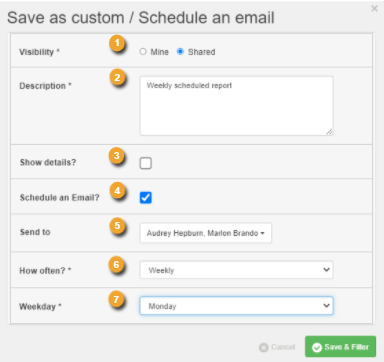Select the Mine visibility radio button

tap(143, 52)
